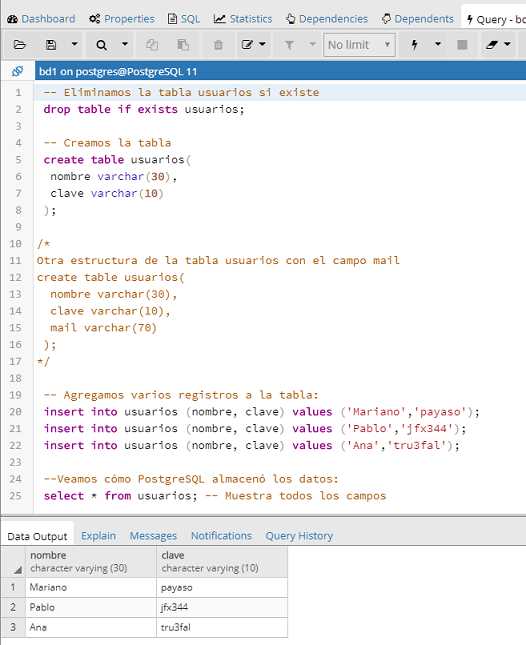Open the Query History tab
Image resolution: width=526 pixels, height=645 pixels.
[x=299, y=536]
